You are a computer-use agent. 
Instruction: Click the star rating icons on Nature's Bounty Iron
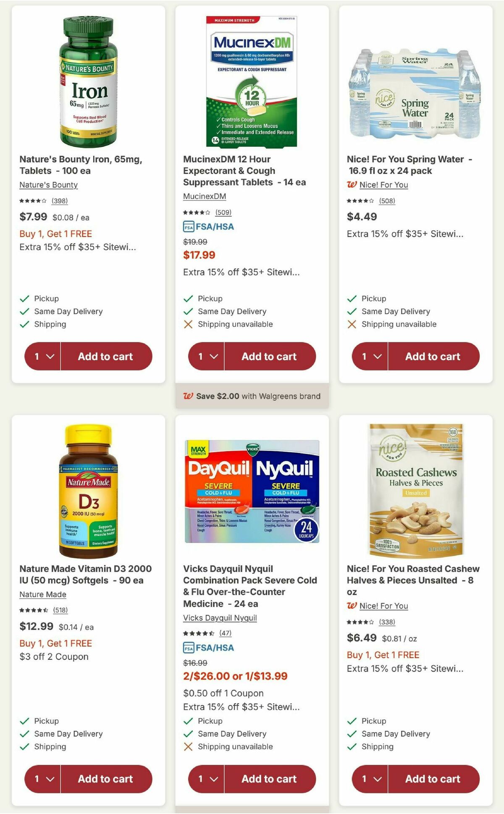[29, 201]
